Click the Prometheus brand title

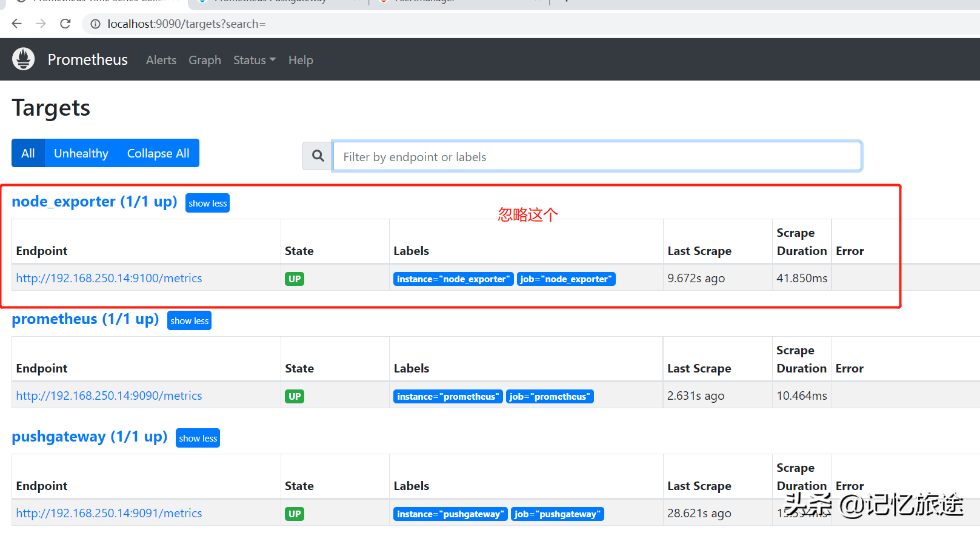point(88,59)
